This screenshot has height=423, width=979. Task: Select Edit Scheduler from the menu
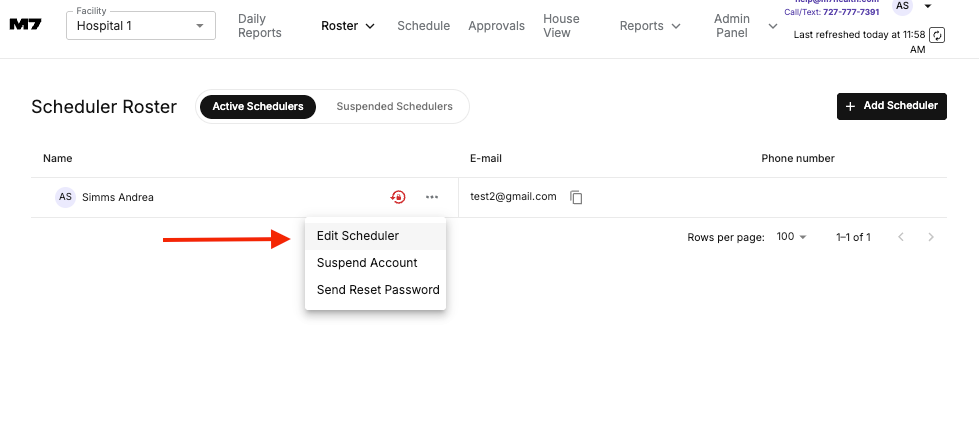coord(358,236)
